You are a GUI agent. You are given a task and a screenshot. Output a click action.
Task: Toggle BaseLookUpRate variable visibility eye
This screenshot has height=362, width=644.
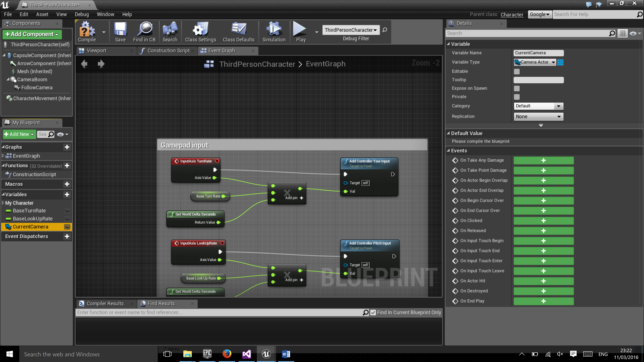(67, 219)
